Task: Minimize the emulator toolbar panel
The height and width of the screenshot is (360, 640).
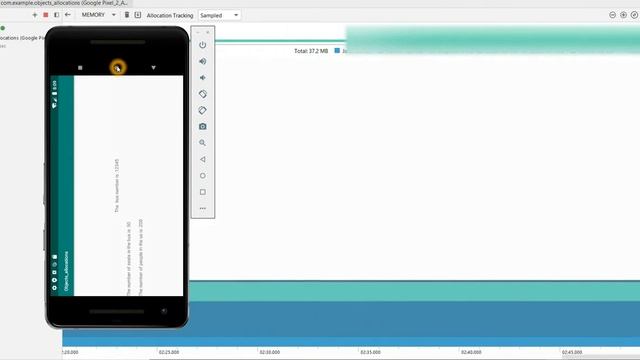Action: click(x=198, y=32)
